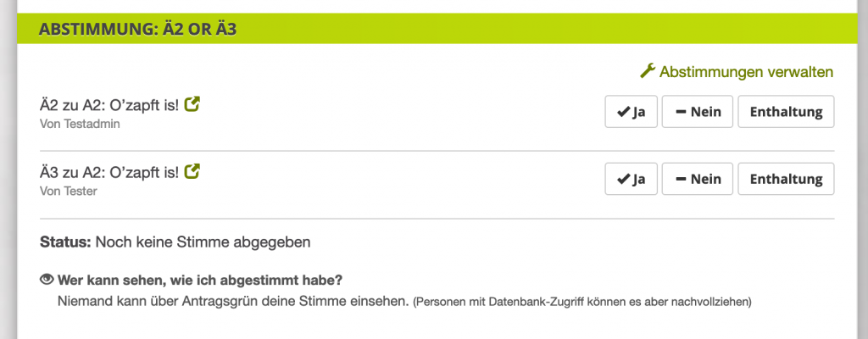Click the eye icon beside visibility question
The image size is (868, 339).
click(47, 281)
